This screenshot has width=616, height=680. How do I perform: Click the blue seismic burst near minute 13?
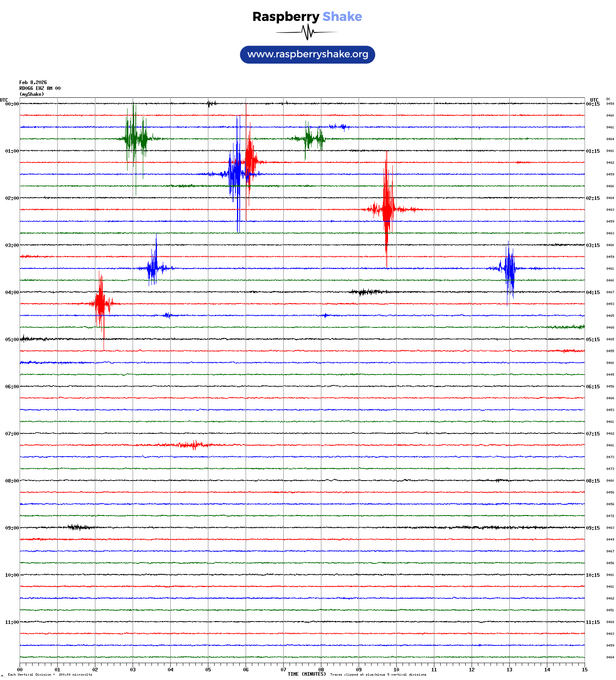(x=509, y=269)
